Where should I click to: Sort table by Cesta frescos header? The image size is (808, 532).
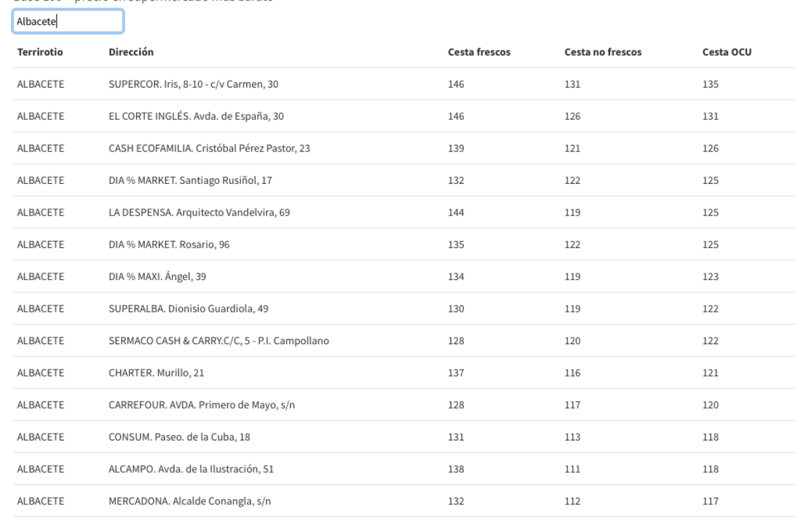click(x=479, y=52)
